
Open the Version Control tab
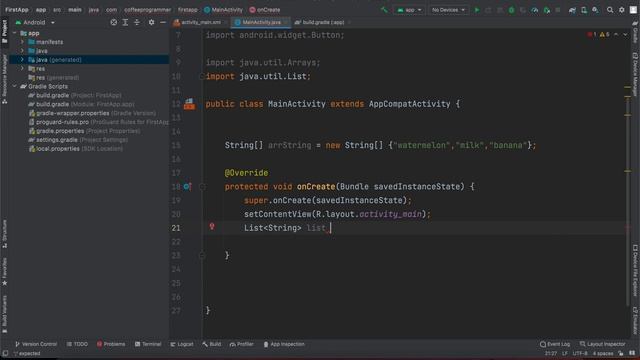click(36, 344)
